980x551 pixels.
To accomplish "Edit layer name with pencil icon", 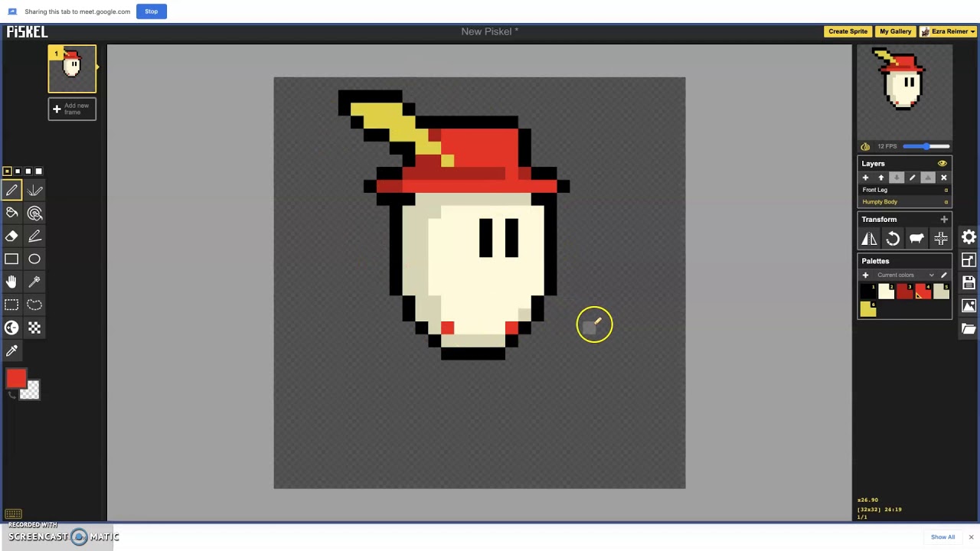I will point(912,178).
